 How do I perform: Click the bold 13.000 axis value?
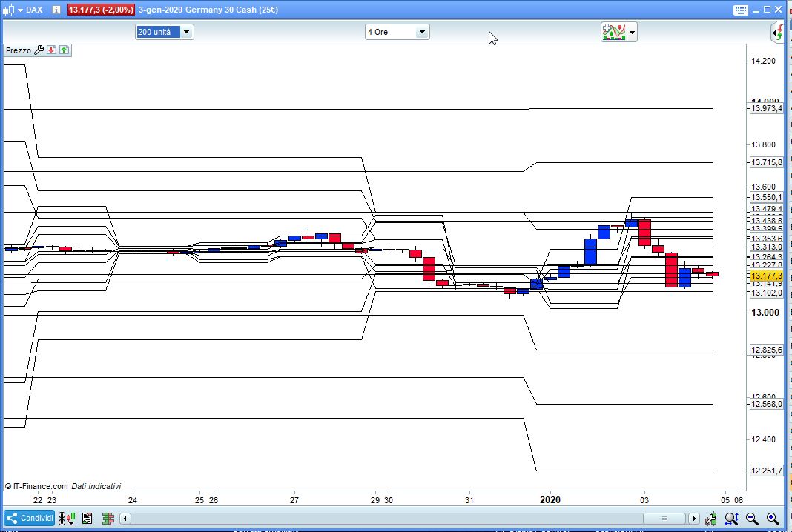(x=765, y=313)
